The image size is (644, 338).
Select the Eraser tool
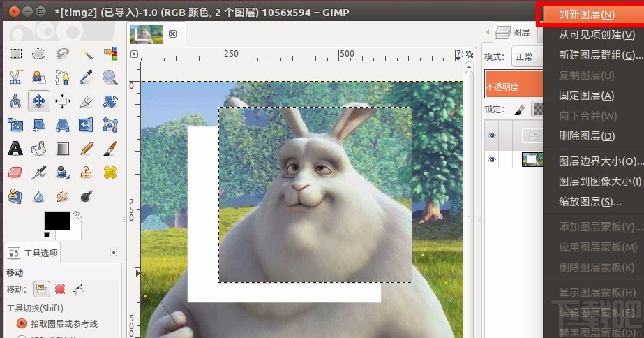15,172
